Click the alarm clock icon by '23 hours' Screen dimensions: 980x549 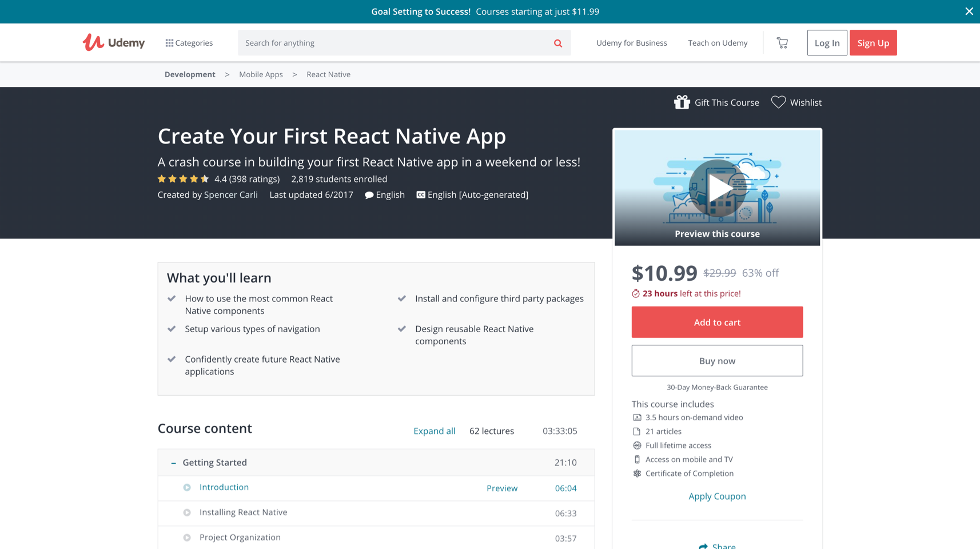point(636,293)
